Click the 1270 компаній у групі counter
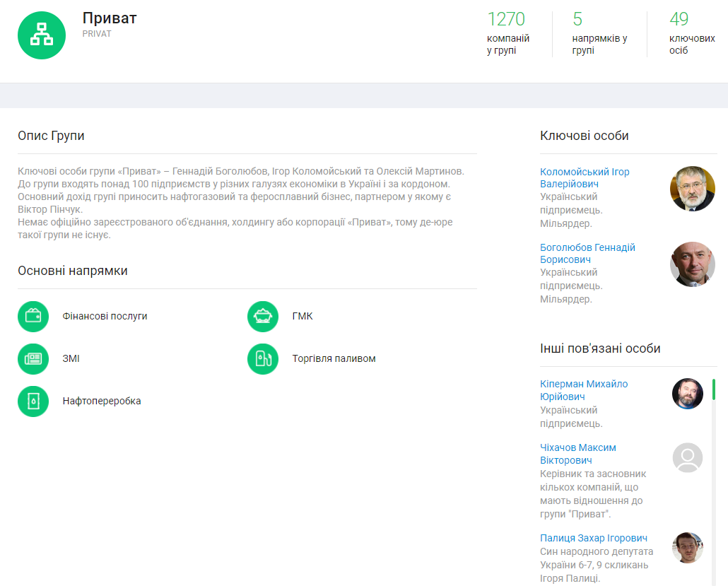Screen dimensions: 728x586 point(507,33)
